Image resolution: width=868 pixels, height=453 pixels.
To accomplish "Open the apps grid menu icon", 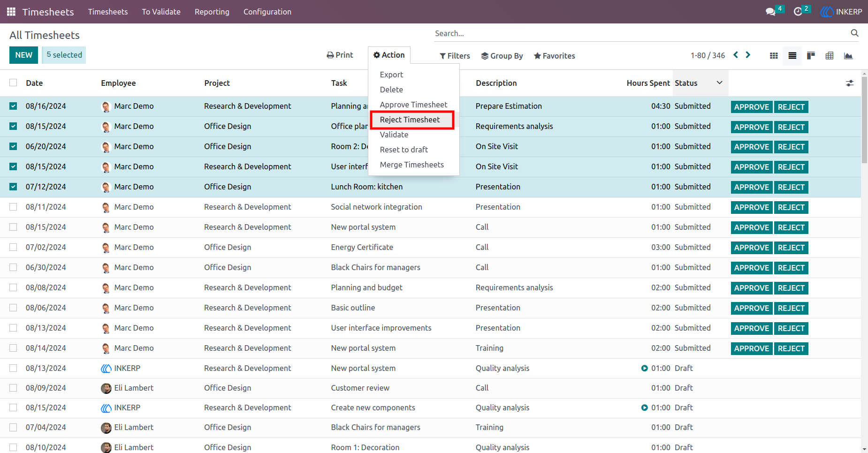I will click(x=11, y=12).
